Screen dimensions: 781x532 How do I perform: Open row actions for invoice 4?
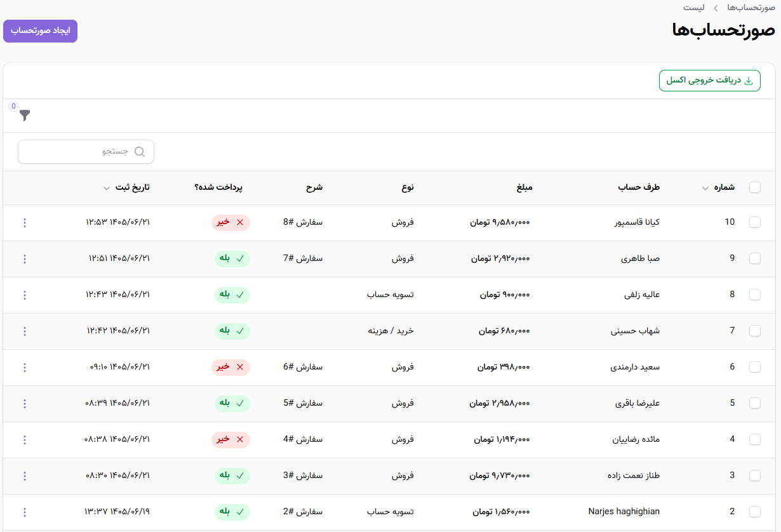pos(25,440)
